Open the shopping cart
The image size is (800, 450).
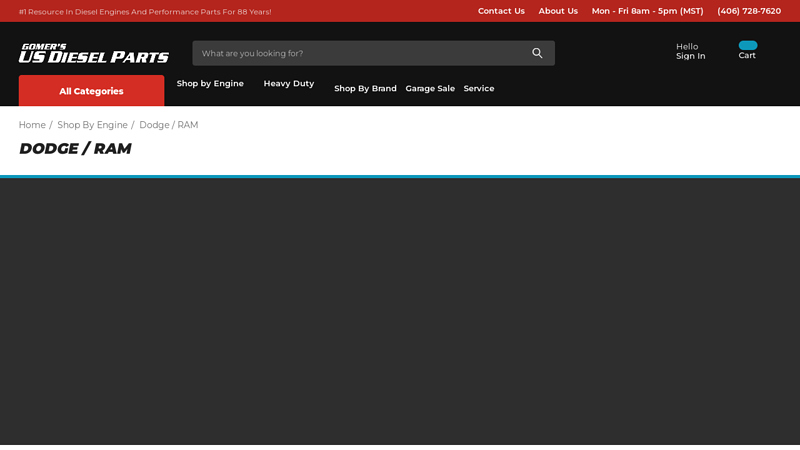[747, 55]
